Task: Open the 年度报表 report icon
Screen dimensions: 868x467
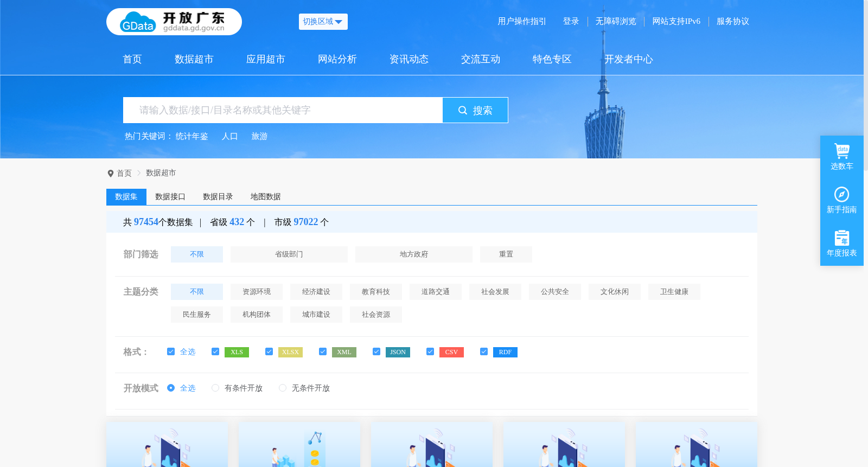Action: (x=841, y=238)
